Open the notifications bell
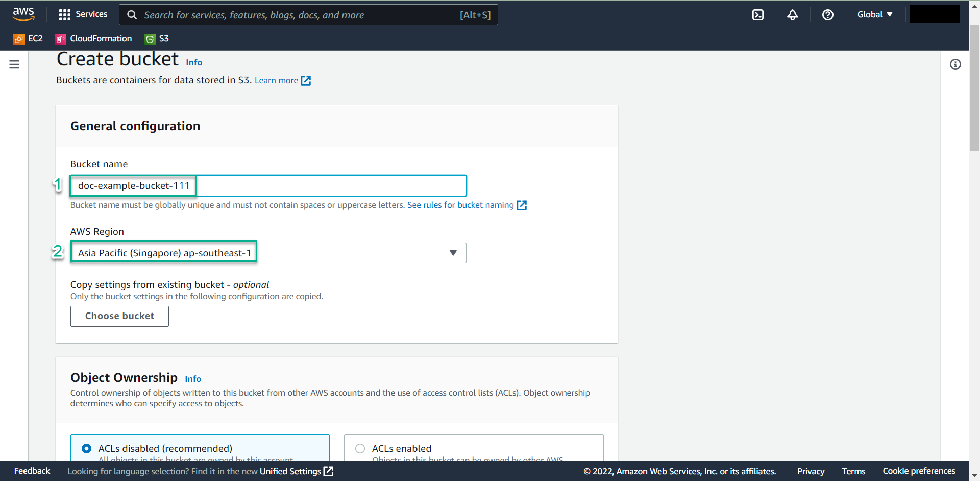 point(792,14)
